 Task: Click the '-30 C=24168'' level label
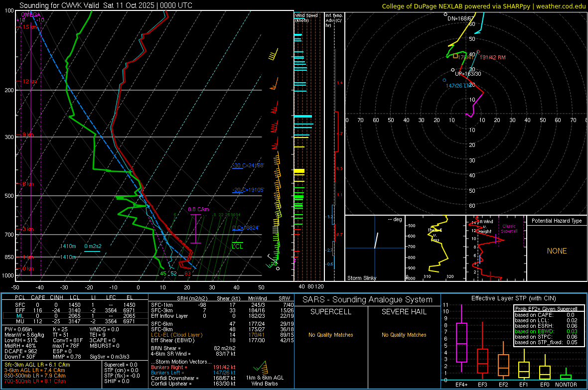[x=248, y=165]
